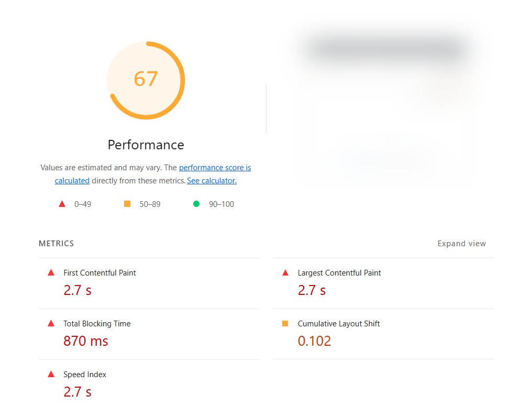The image size is (532, 406).
Task: Click the red triangle beside Largest Contentful Paint
Action: 285,272
